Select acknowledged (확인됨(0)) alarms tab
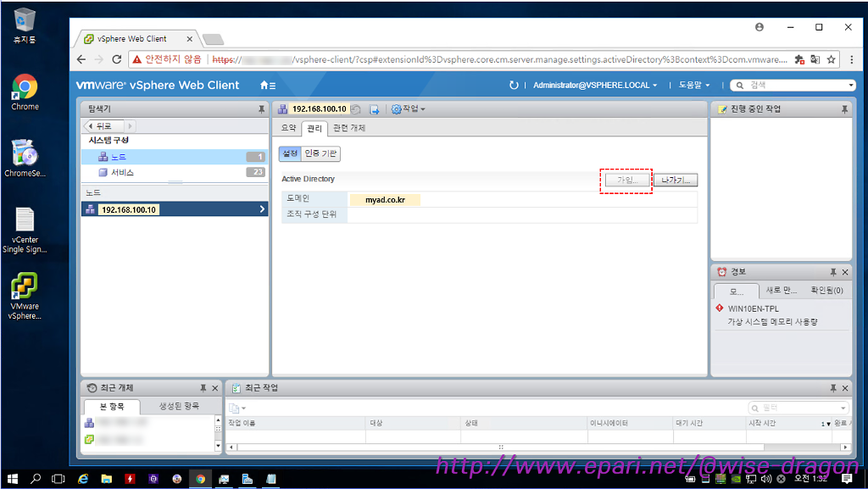The image size is (868, 489). pos(826,291)
